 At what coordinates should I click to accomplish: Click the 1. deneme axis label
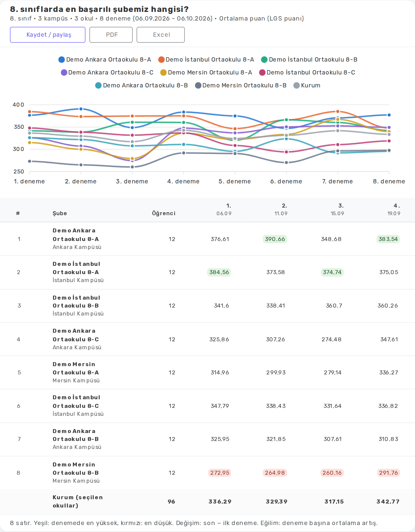coord(29,181)
